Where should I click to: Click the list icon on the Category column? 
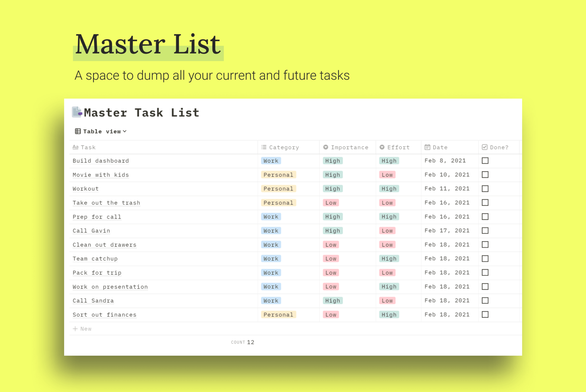coord(264,147)
